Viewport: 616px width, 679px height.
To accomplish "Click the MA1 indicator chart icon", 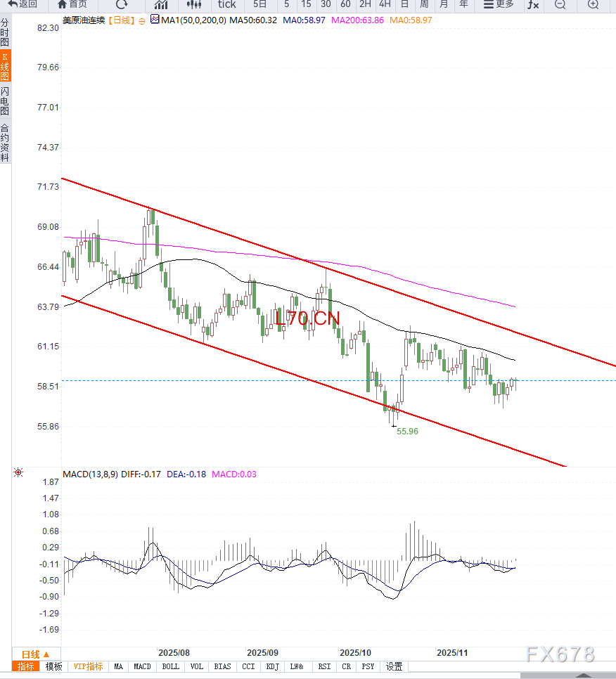I will [x=155, y=20].
